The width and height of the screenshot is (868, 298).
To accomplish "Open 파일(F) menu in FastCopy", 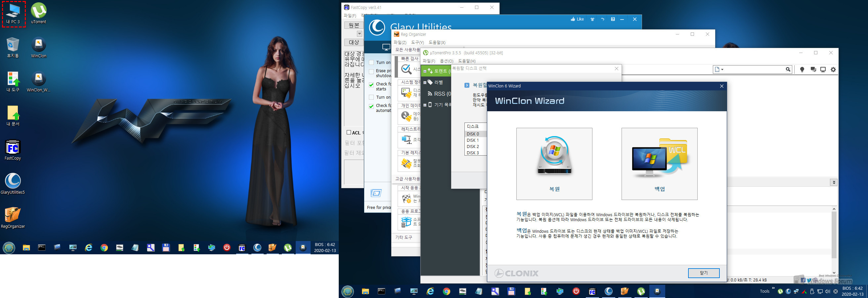I will point(350,16).
